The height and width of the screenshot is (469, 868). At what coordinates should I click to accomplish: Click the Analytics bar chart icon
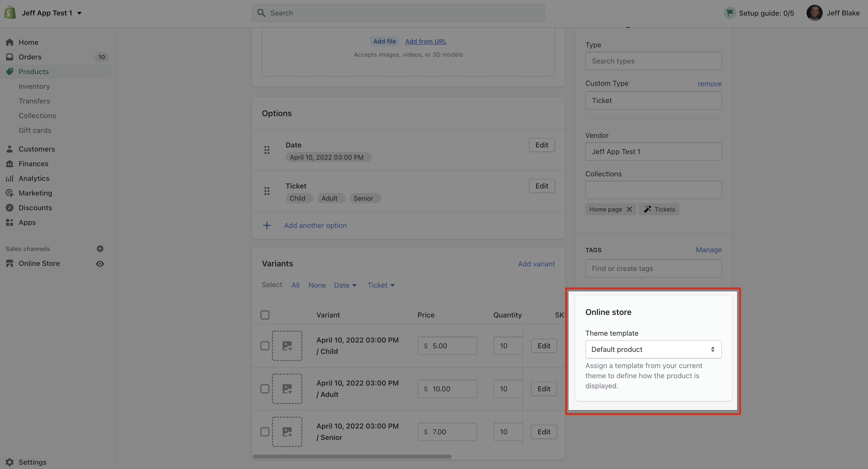coord(9,178)
